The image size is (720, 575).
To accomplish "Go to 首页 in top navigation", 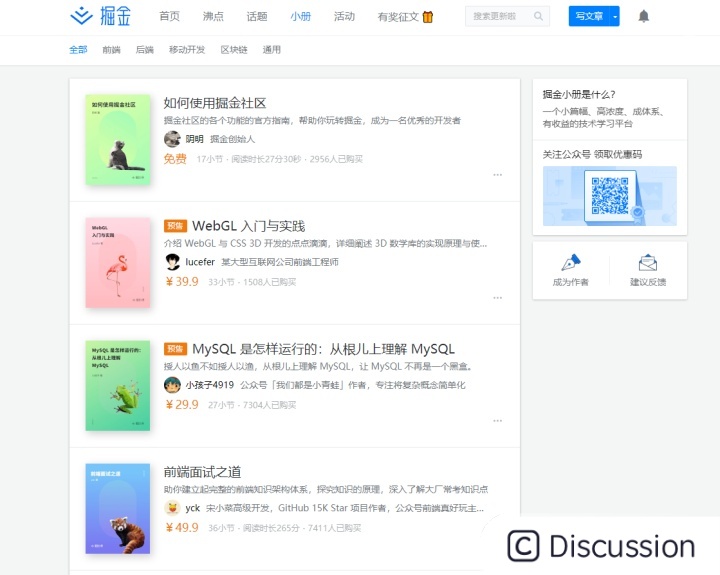I will (169, 17).
